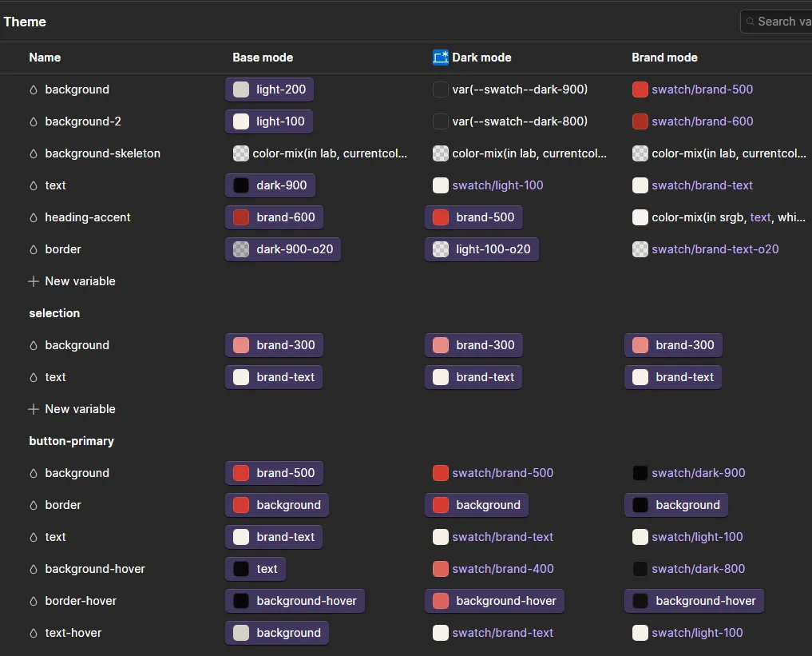Select the background-skeleton variable name
The width and height of the screenshot is (812, 656).
[102, 154]
